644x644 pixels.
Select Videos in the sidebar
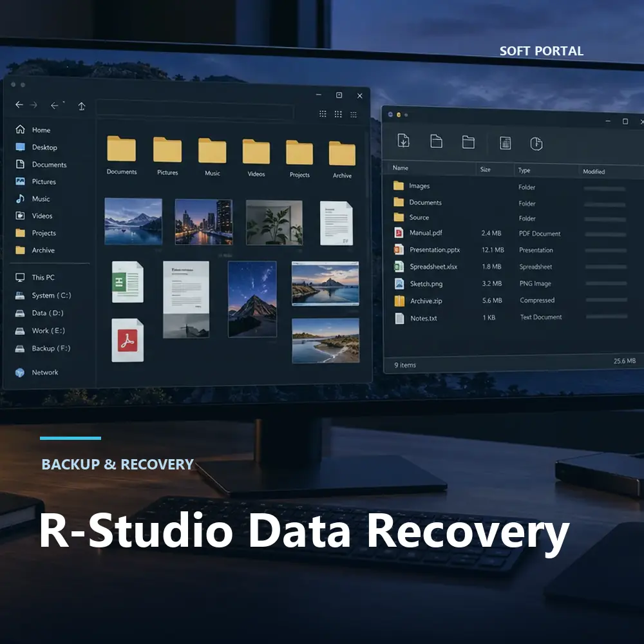(x=33, y=216)
